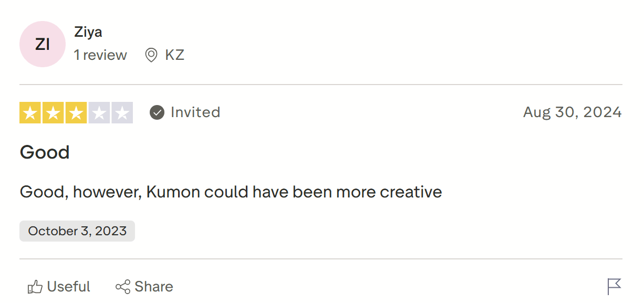Viewport: 644px width, 303px height.
Task: Mark the review as Useful
Action: tap(68, 287)
